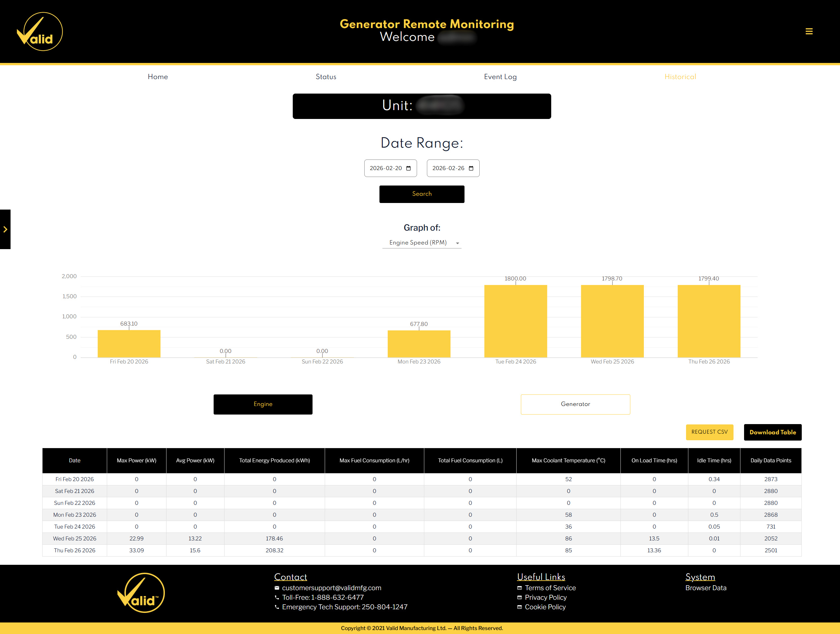This screenshot has width=840, height=634.
Task: Open the hamburger menu icon
Action: (x=809, y=32)
